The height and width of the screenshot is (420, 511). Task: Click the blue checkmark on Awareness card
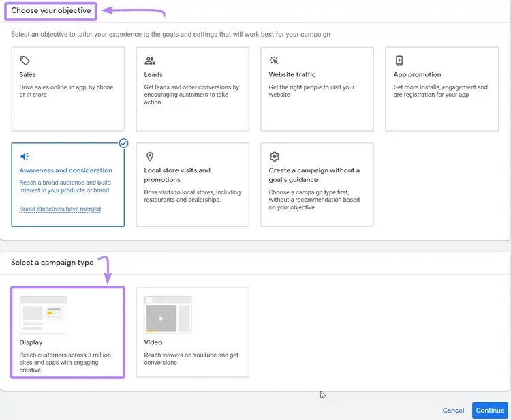coord(123,143)
